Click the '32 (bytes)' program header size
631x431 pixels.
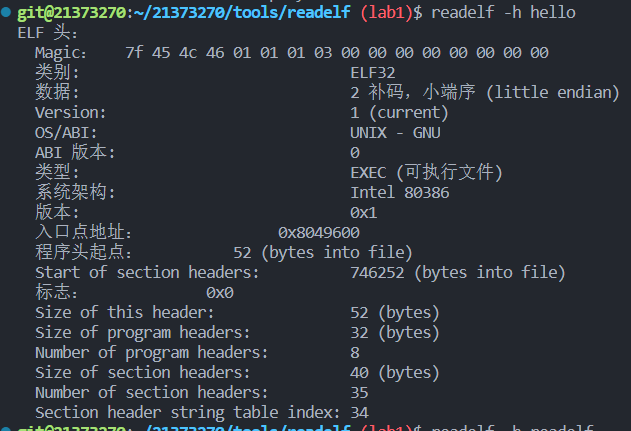coord(395,332)
